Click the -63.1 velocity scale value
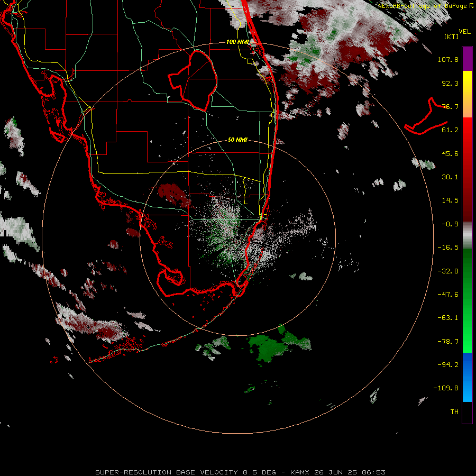476x476 pixels. tap(448, 318)
